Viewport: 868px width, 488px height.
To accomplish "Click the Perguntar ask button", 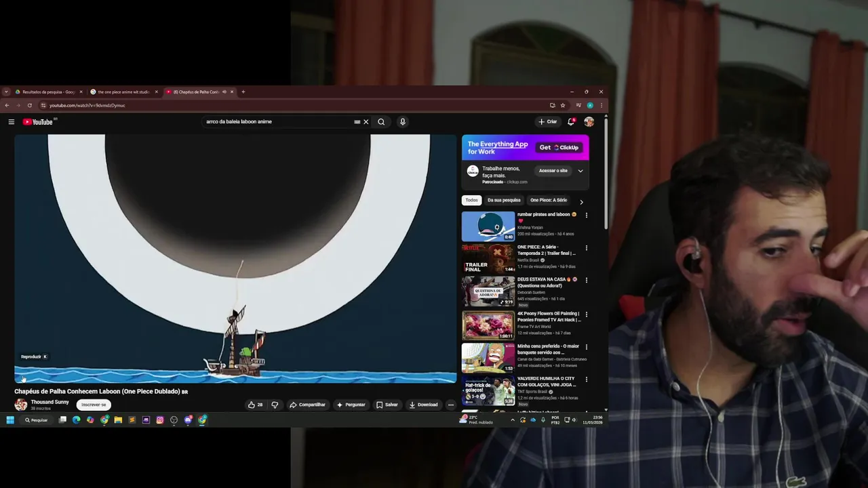I will tap(351, 405).
